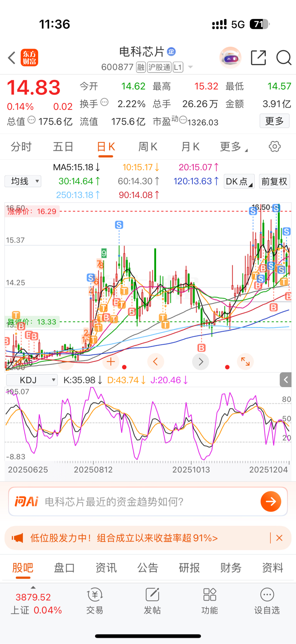Screen dimensions: 296x644
Task: Open the 资讯 tab
Action: [x=106, y=568]
